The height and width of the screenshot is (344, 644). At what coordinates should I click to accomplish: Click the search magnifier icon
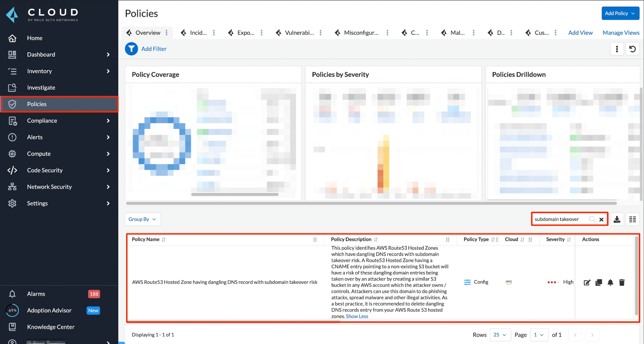pyautogui.click(x=592, y=219)
